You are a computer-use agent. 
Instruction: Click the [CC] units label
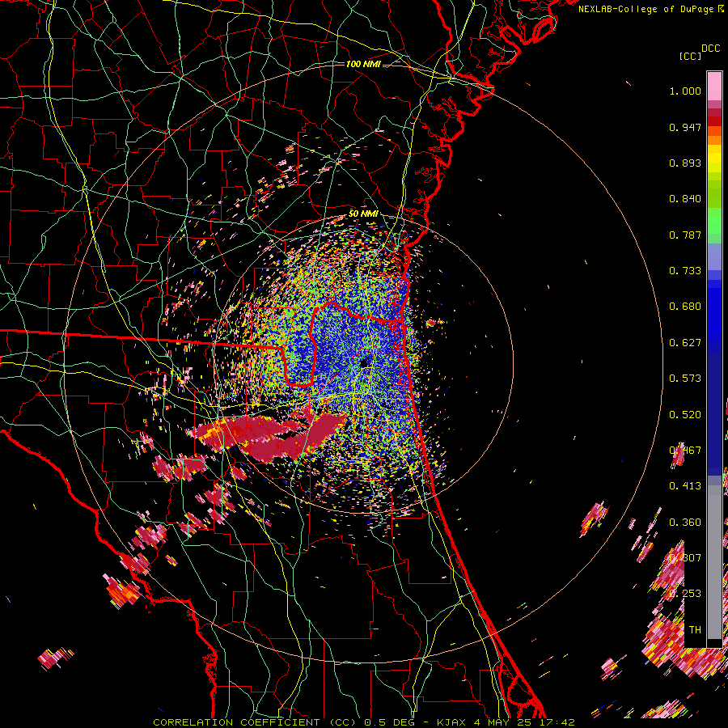tap(691, 56)
